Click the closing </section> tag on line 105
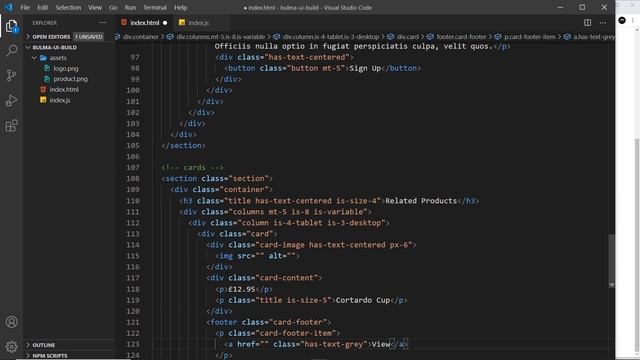640x360 pixels. click(x=183, y=146)
